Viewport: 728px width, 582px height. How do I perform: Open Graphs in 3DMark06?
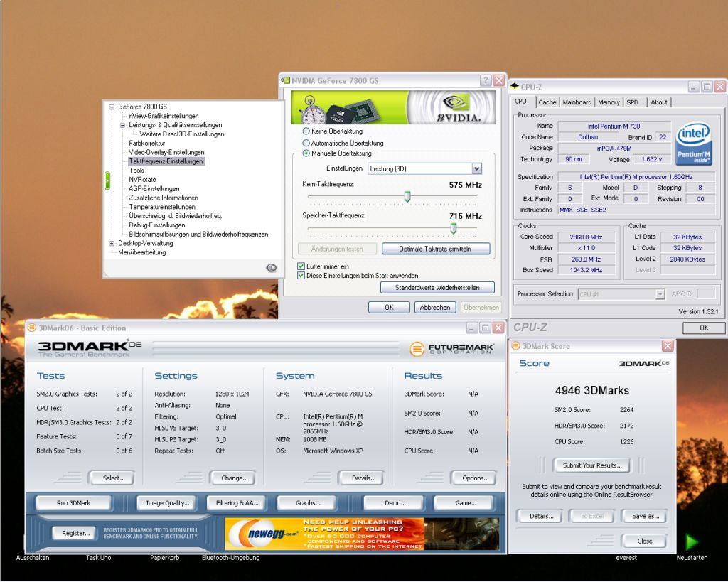tap(308, 502)
